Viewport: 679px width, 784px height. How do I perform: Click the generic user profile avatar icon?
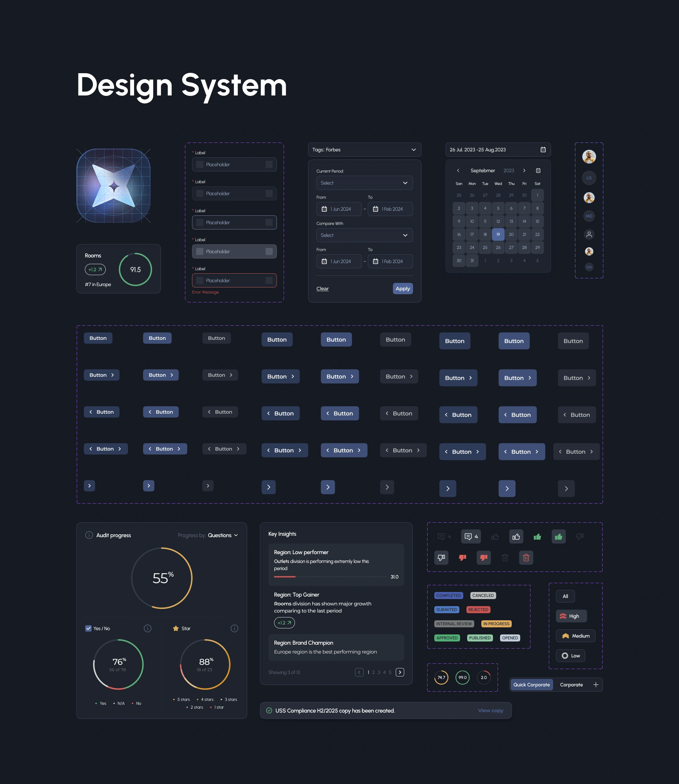coord(589,234)
